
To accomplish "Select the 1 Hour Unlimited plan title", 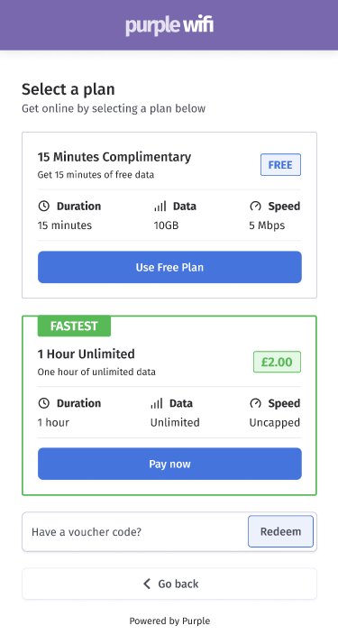I will [x=87, y=354].
